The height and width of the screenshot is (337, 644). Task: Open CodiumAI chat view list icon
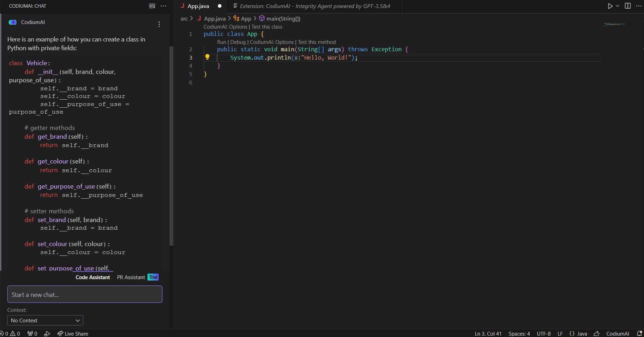click(x=152, y=6)
